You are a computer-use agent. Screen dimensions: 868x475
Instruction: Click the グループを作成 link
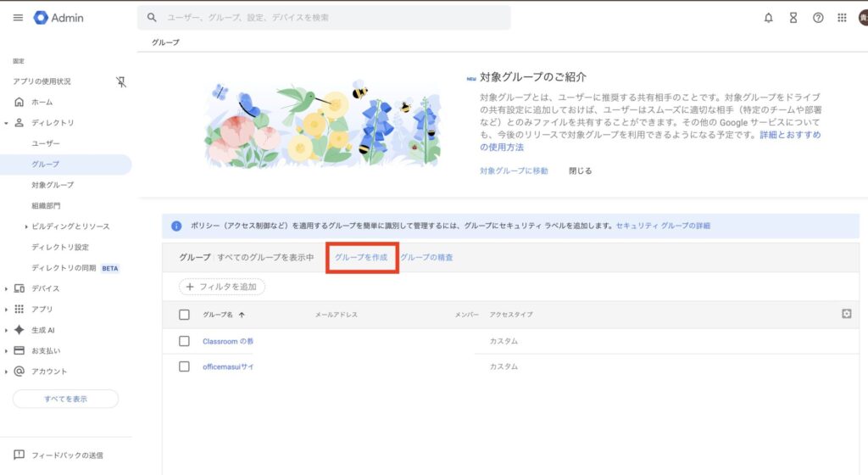pyautogui.click(x=362, y=257)
